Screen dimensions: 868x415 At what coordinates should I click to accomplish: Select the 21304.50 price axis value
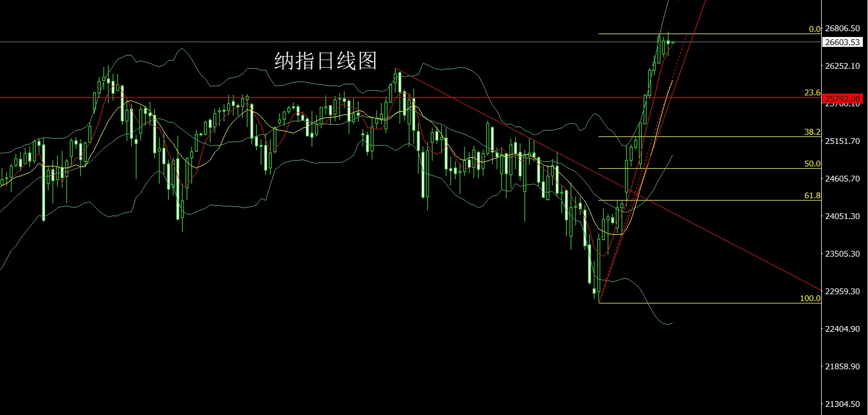(x=843, y=404)
